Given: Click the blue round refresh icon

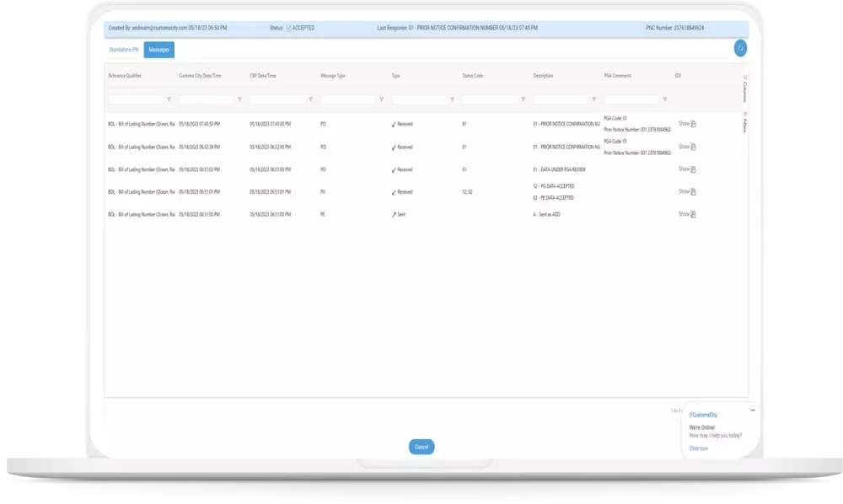Looking at the screenshot, I should click(740, 48).
